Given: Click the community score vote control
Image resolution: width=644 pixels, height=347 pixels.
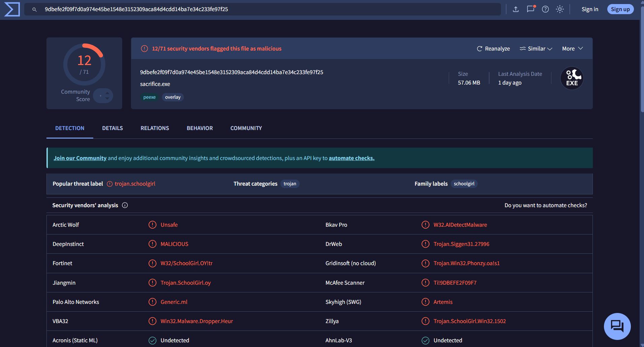Looking at the screenshot, I should pos(103,96).
